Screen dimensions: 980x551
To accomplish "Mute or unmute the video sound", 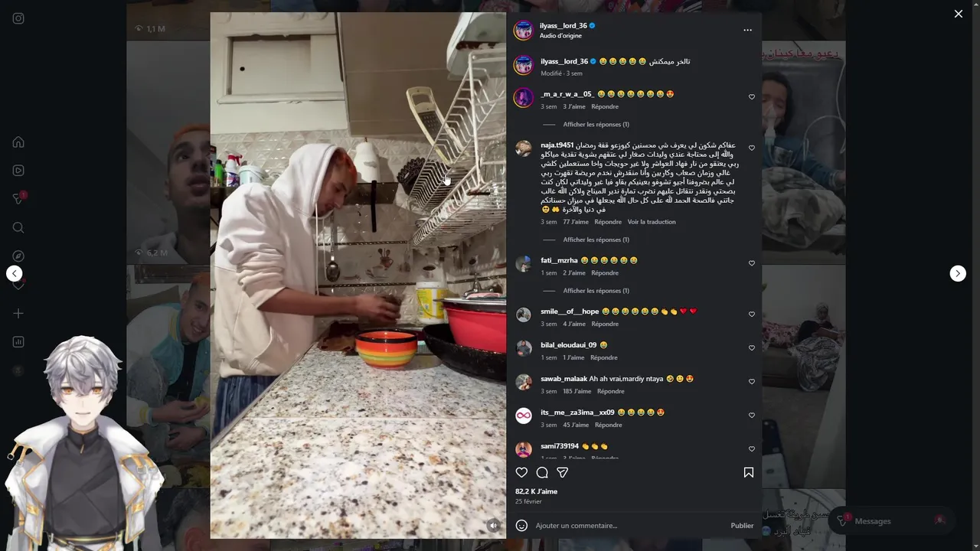I will point(494,525).
